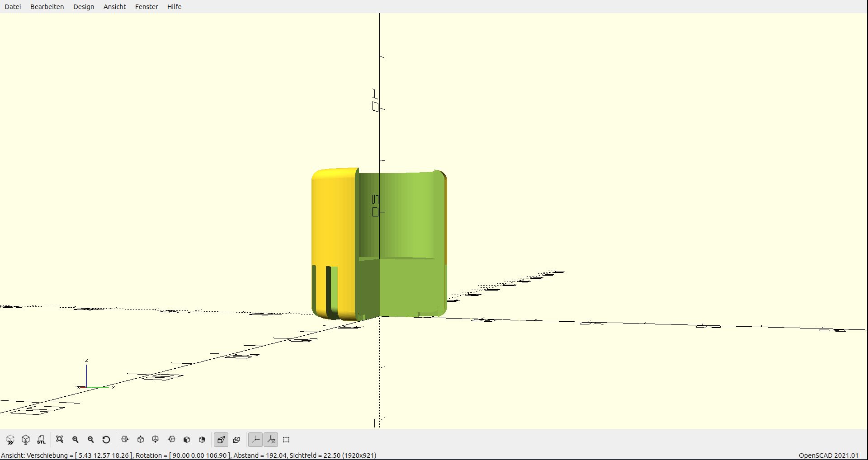Open the Ansicht menu
The image size is (868, 460).
114,7
